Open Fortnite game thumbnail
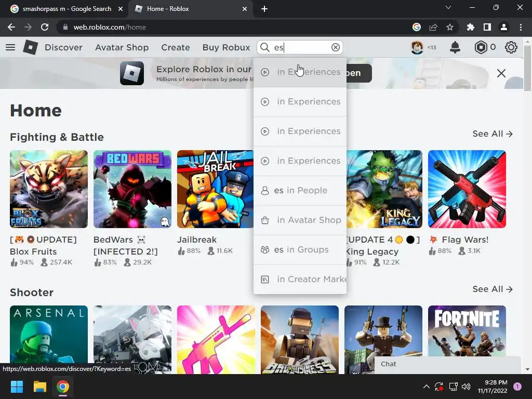 467,331
